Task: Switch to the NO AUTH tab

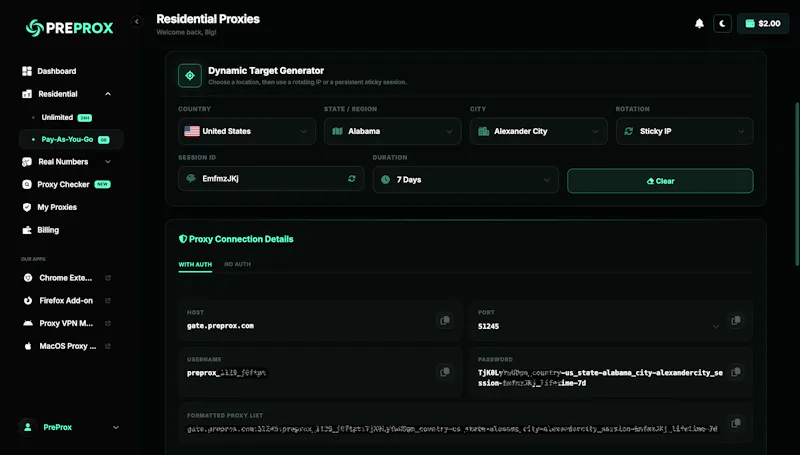Action: tap(237, 264)
